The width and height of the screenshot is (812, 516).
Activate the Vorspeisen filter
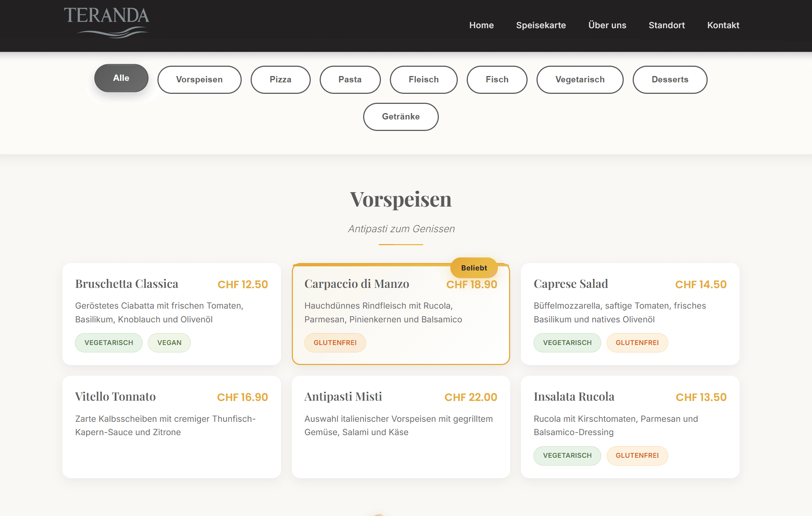(199, 79)
